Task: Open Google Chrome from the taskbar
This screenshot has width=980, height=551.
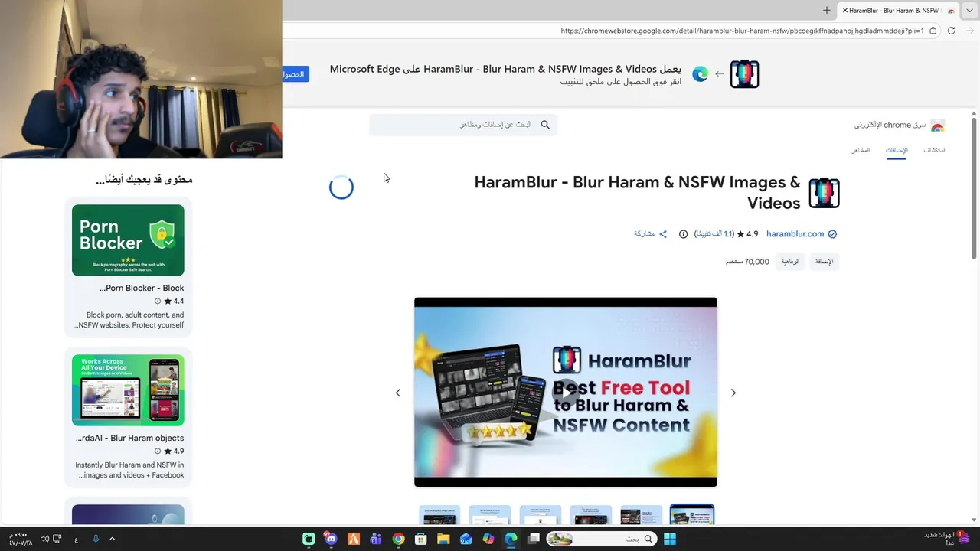Action: (x=398, y=539)
